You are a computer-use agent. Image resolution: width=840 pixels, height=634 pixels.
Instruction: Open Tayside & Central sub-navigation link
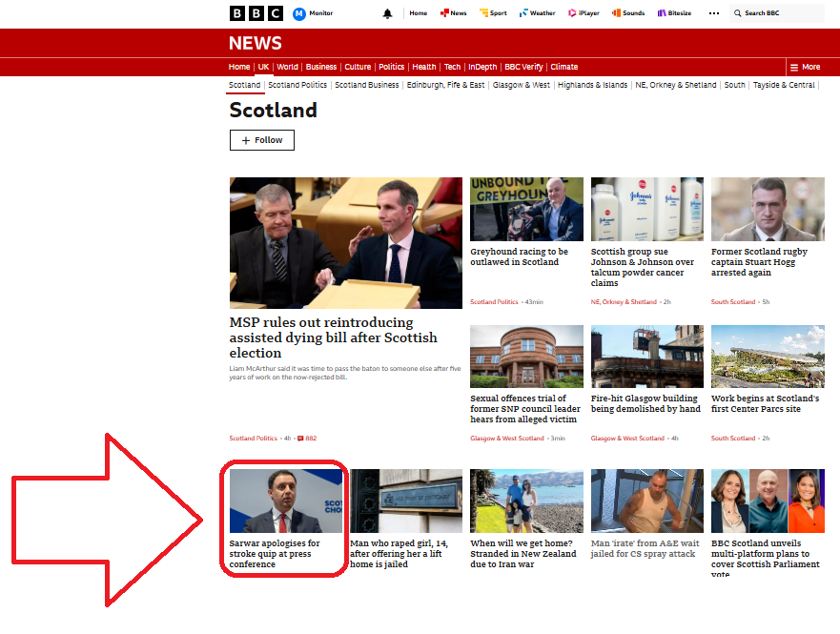click(x=784, y=85)
